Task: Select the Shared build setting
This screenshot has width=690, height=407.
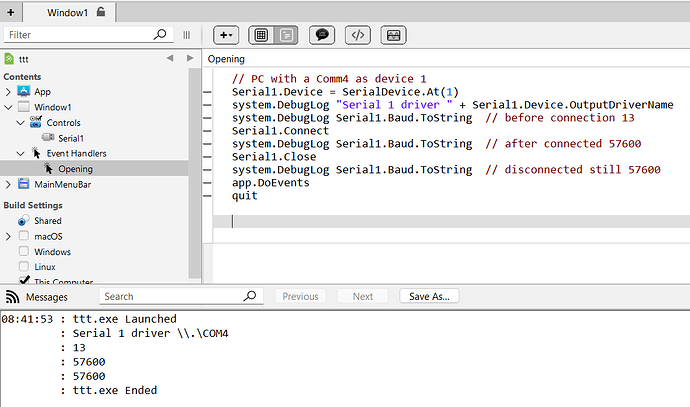Action: 48,221
